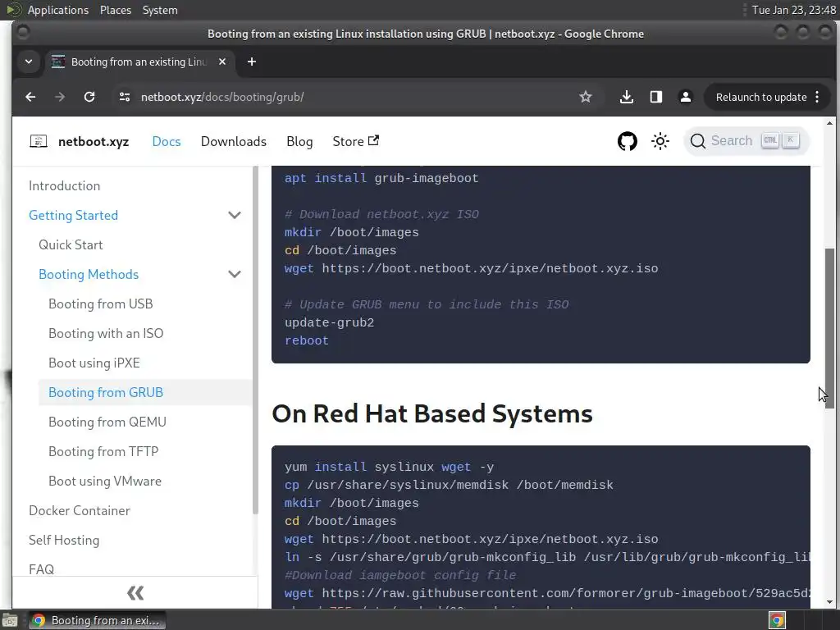Toggle dark/light mode sun icon

tap(660, 141)
